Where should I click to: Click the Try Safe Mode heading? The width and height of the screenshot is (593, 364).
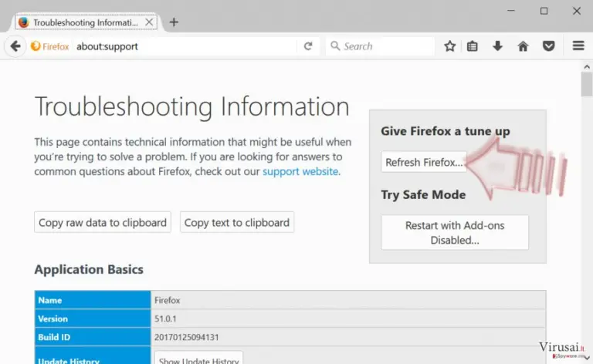click(x=423, y=194)
